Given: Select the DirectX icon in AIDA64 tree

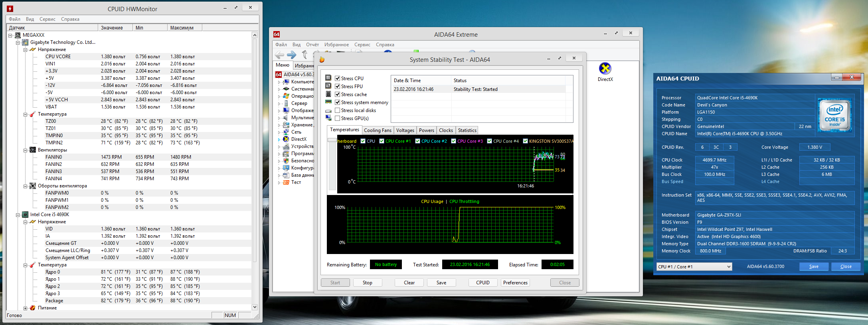Looking at the screenshot, I should coord(286,139).
